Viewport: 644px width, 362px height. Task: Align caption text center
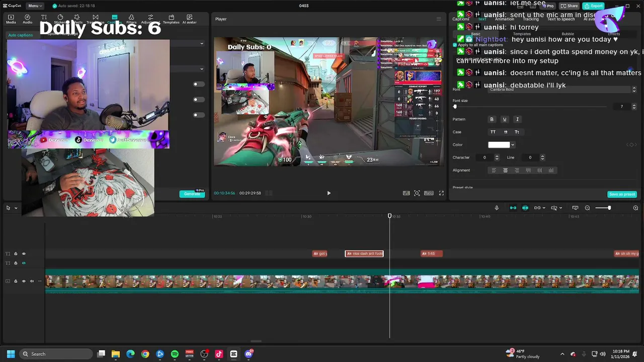[x=506, y=170]
